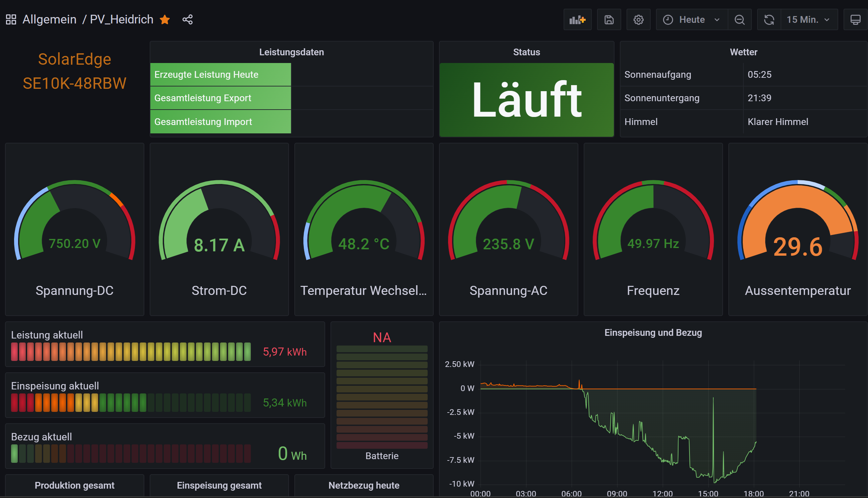The height and width of the screenshot is (498, 868).
Task: Save the dashboard with disk icon
Action: pyautogui.click(x=608, y=19)
